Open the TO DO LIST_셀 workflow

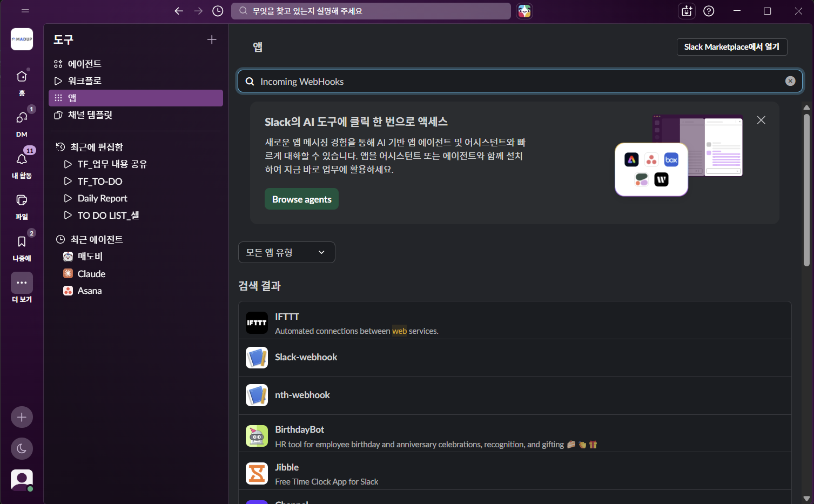(x=136, y=216)
